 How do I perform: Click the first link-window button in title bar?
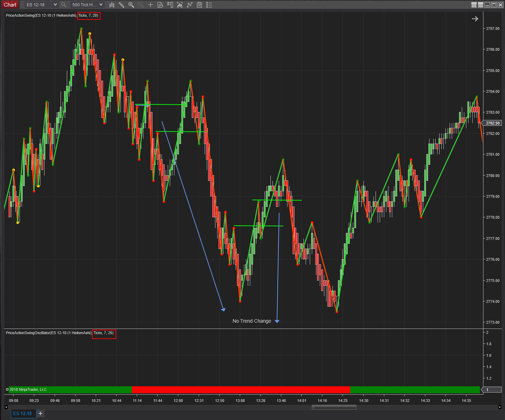point(474,5)
